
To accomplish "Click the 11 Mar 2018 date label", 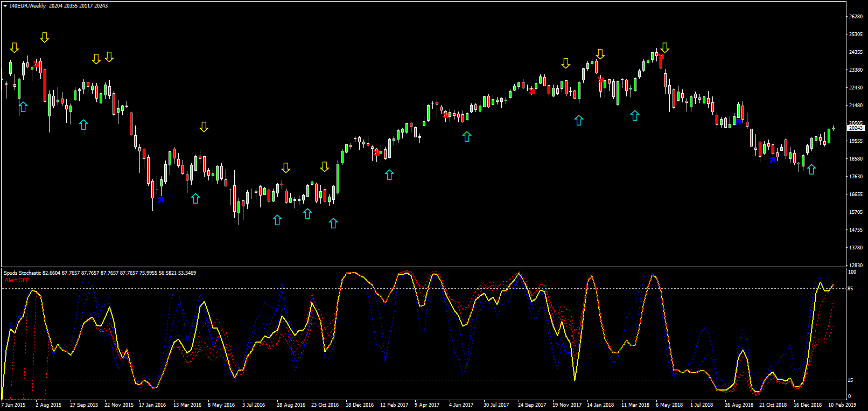I will pyautogui.click(x=635, y=405).
